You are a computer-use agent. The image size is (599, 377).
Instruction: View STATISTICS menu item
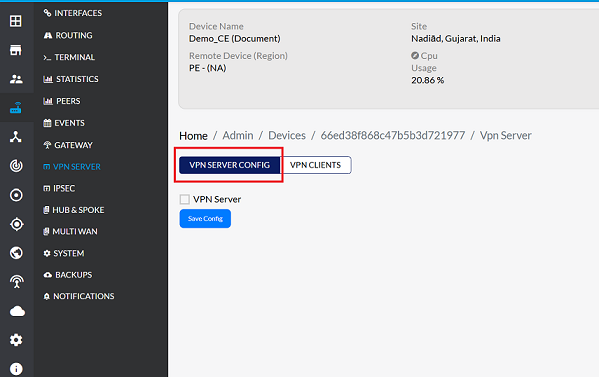[71, 79]
